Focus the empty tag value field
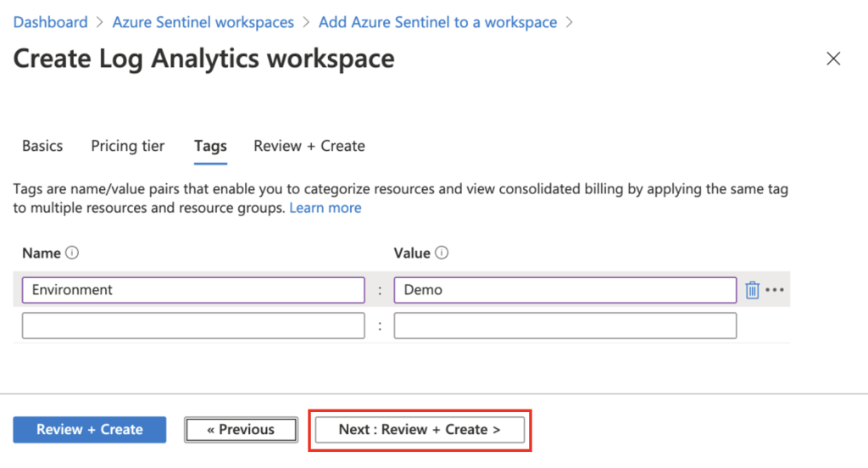 coord(565,326)
